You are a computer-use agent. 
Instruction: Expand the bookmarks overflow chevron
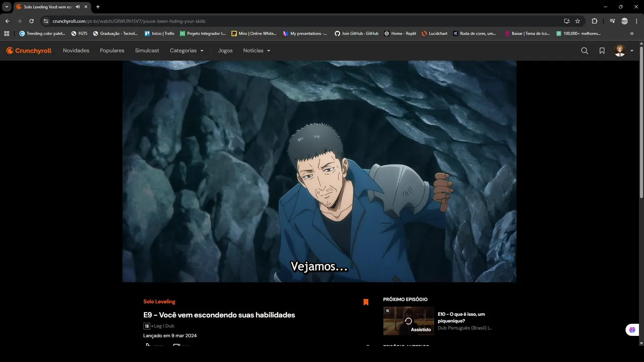pos(632,34)
